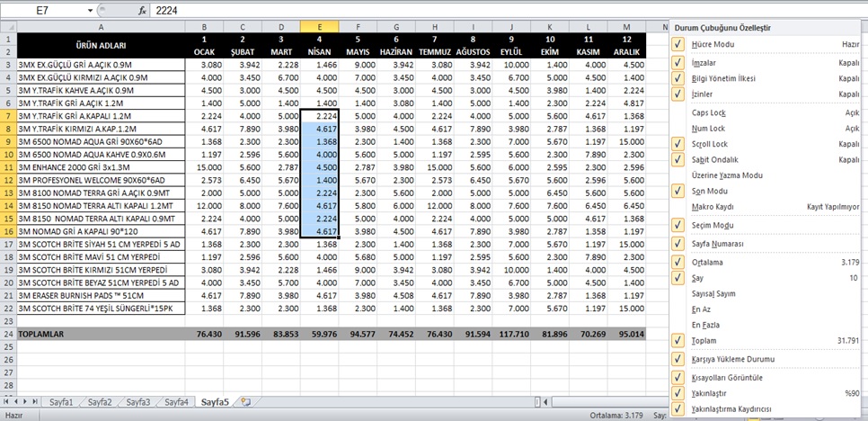Switch to Sayfa3 sheet tab

[137, 401]
